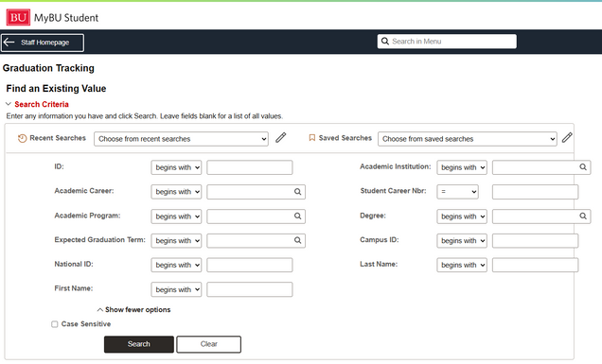Image resolution: width=602 pixels, height=364 pixels.
Task: Click the back arrow in Staff Homepage button
Action: pyautogui.click(x=9, y=43)
